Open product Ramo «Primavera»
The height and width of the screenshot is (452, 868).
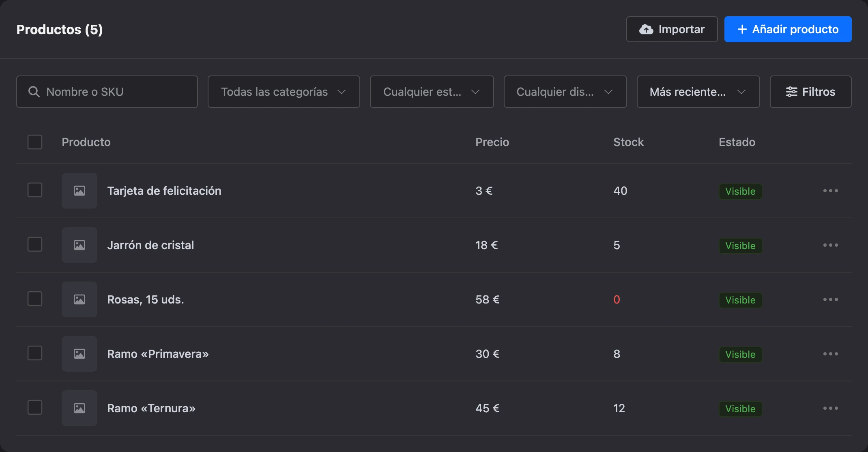pos(158,354)
